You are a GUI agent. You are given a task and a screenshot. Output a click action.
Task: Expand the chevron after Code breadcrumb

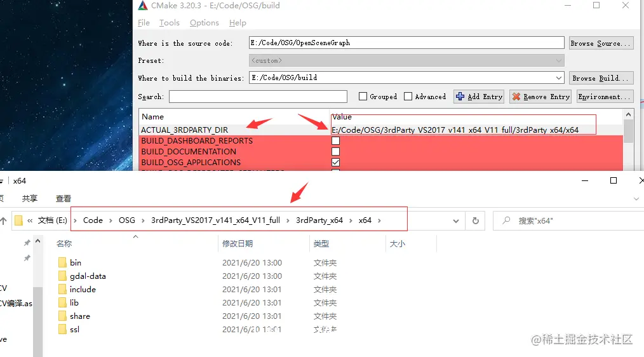pos(111,220)
